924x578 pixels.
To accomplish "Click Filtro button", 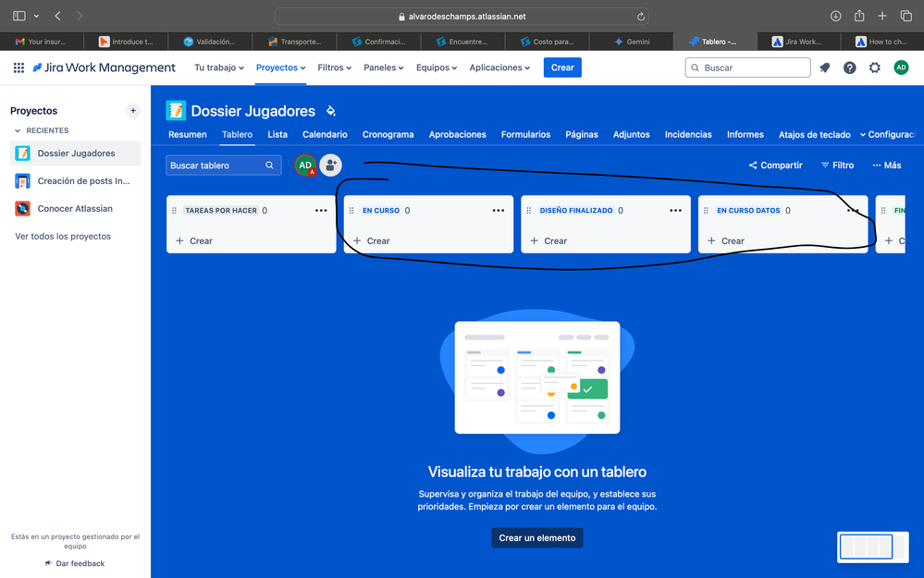I will (x=837, y=166).
